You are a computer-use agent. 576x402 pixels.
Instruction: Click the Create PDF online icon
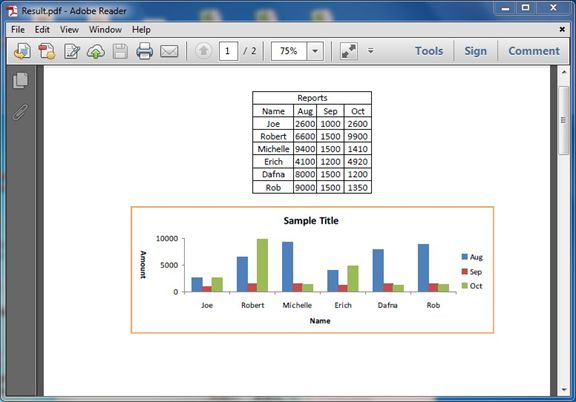[22, 51]
